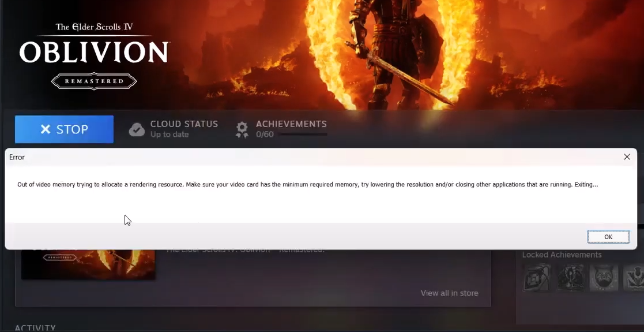The image size is (644, 332).
Task: Click the out of video memory error message
Action: point(308,184)
